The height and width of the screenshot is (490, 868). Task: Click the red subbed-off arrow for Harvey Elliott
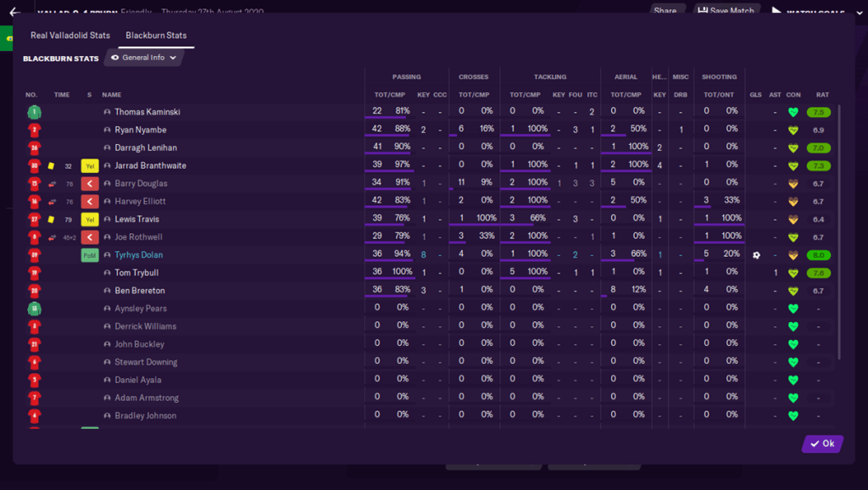click(x=90, y=202)
